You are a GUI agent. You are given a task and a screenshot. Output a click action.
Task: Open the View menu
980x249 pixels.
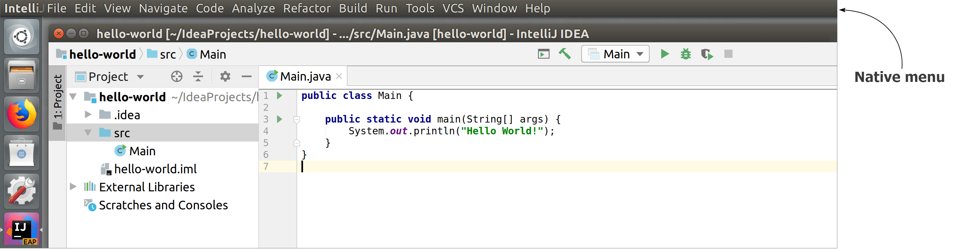[117, 8]
